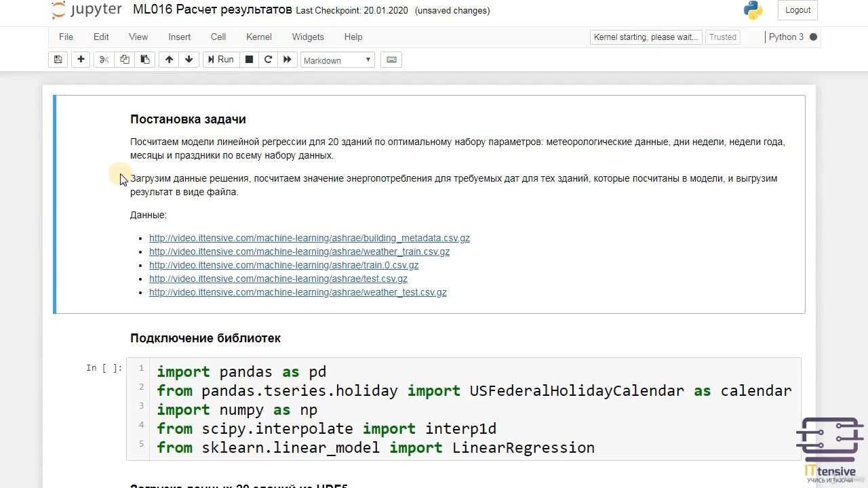Click the Logout button

797,10
